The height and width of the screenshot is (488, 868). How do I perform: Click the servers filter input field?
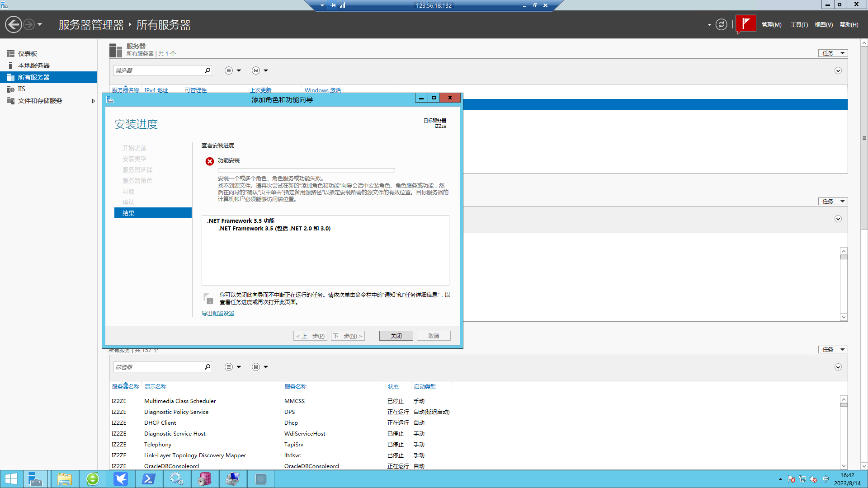pyautogui.click(x=158, y=70)
